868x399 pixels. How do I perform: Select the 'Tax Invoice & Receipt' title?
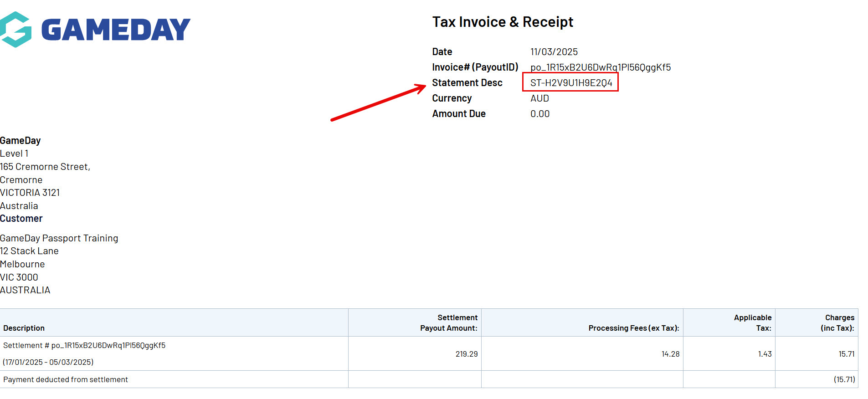point(503,22)
